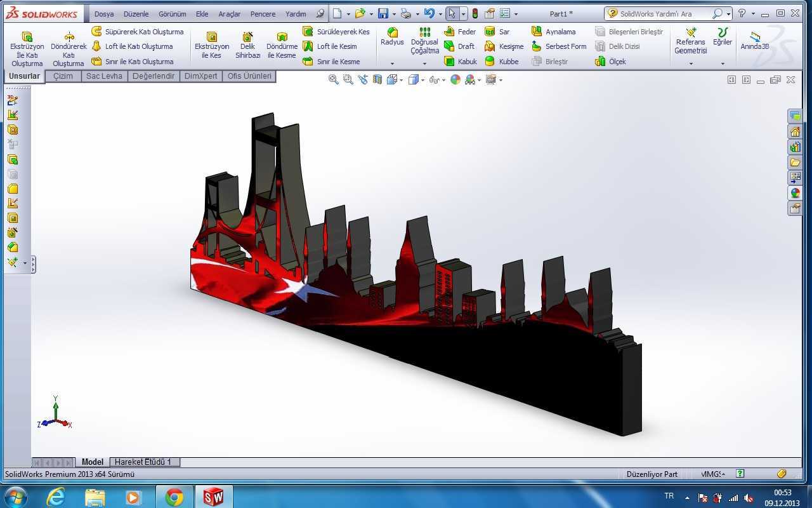Open the Araçlar menu
812x508 pixels.
click(229, 13)
